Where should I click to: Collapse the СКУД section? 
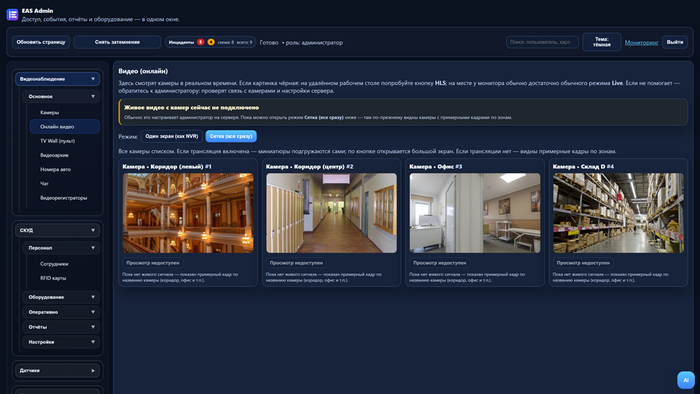click(x=58, y=230)
